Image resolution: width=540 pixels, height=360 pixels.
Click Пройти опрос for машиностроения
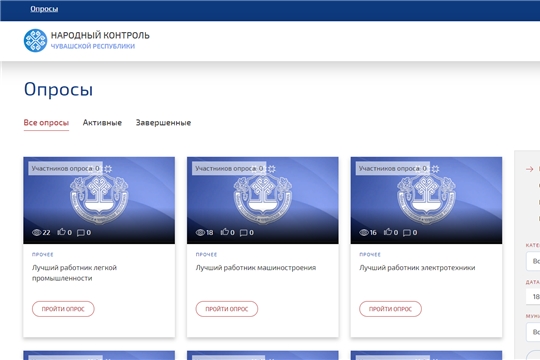click(227, 309)
